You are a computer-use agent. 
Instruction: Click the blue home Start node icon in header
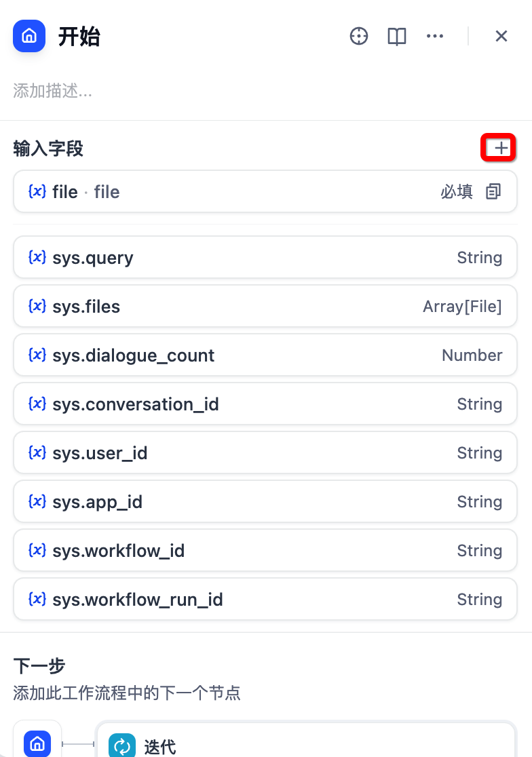[x=29, y=36]
